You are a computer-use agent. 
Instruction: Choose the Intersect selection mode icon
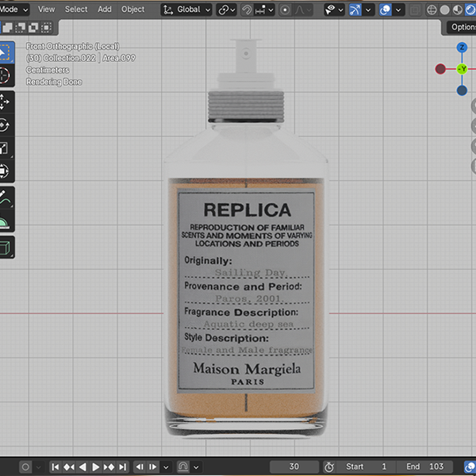click(x=46, y=28)
